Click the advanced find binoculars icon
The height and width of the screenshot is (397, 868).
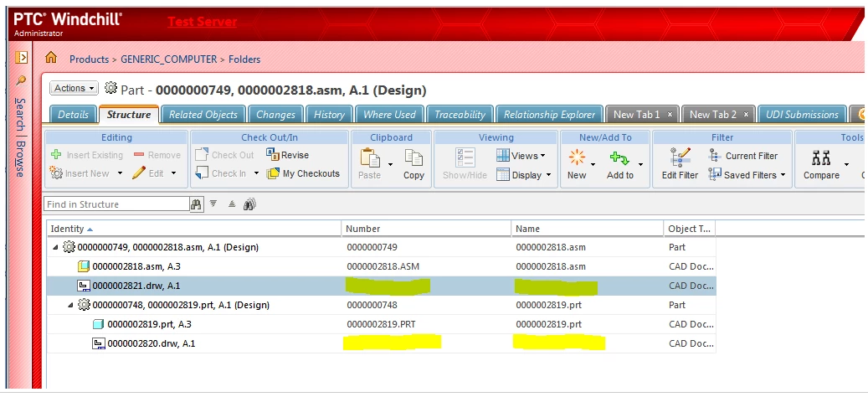tap(249, 204)
